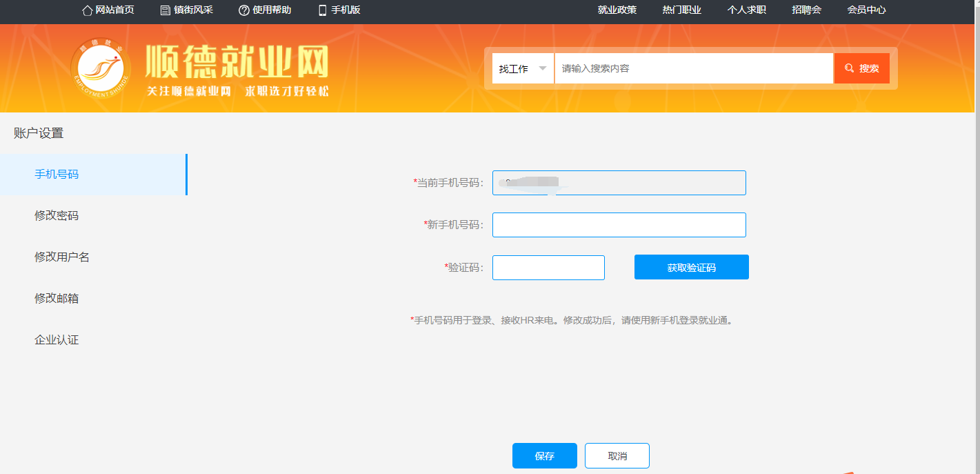Open 会员中心 in the top navigation

point(866,10)
